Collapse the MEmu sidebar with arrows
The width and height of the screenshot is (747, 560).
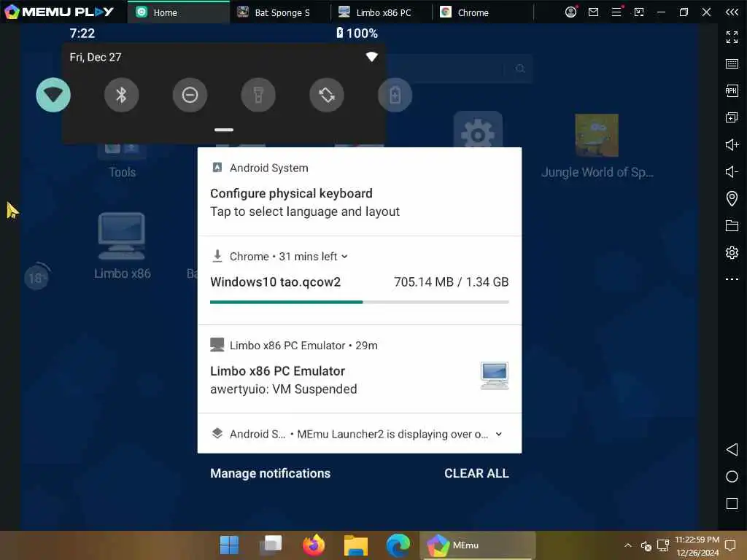click(x=732, y=12)
